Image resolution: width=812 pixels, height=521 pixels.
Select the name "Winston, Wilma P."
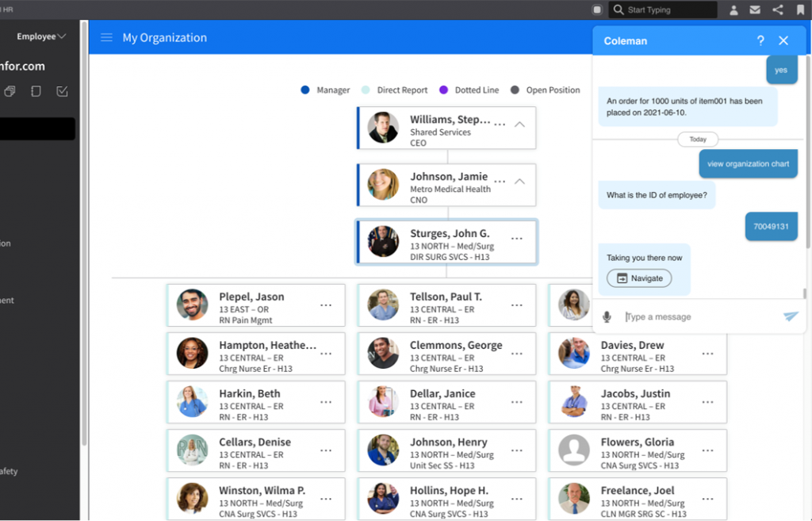pyautogui.click(x=262, y=490)
